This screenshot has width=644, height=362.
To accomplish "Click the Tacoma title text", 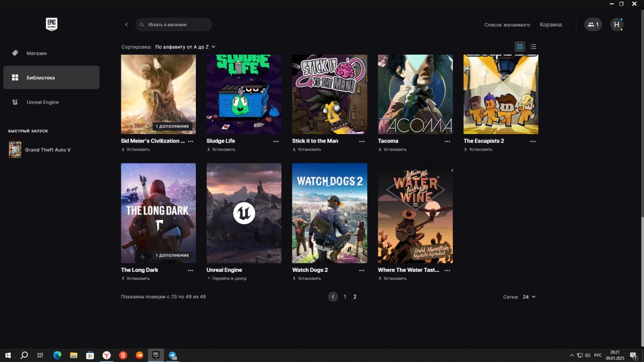I will click(388, 141).
